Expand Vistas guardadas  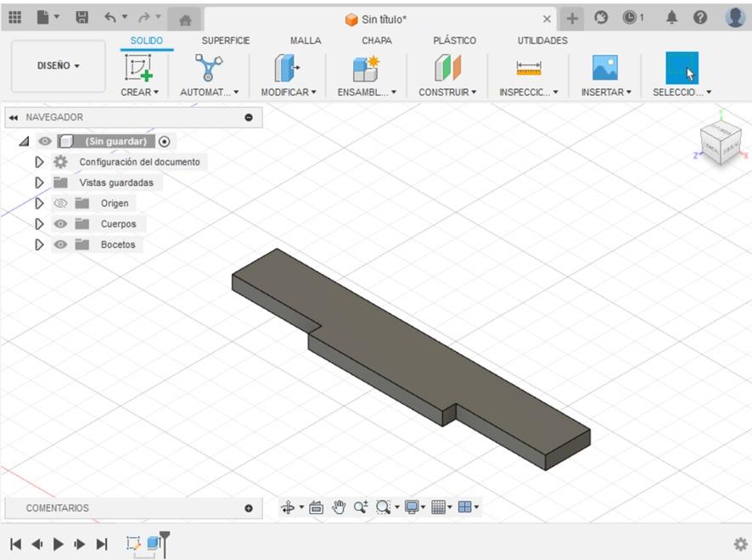(39, 182)
